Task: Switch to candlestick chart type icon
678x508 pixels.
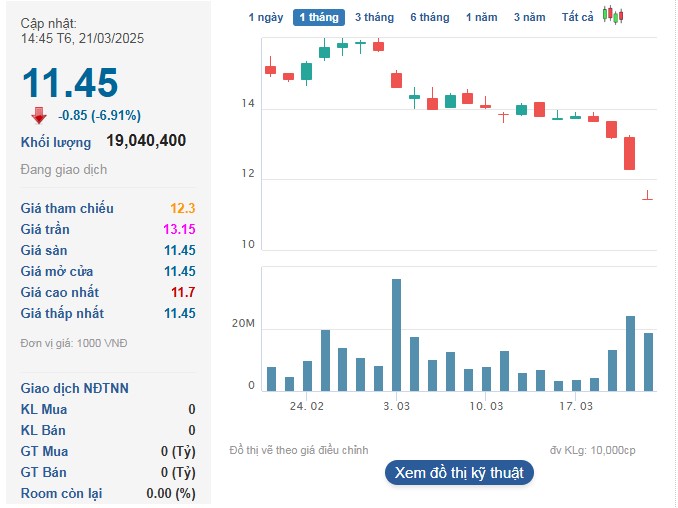Action: coord(613,16)
